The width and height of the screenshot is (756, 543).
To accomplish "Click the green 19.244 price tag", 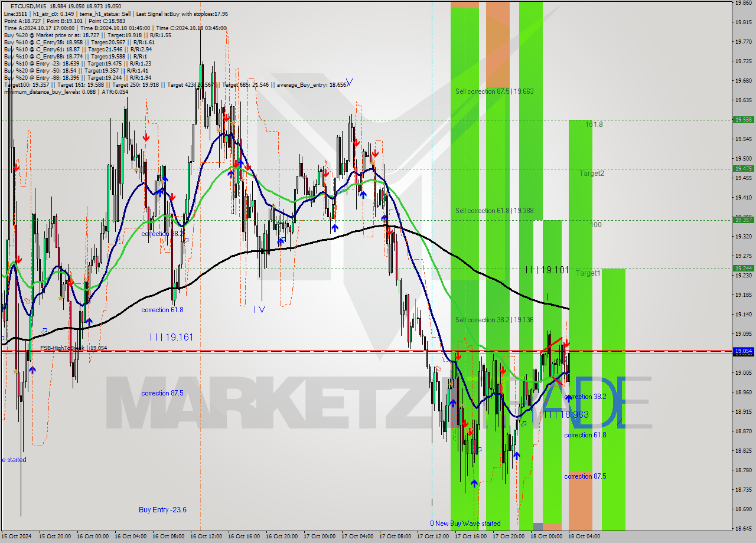I will coord(744,268).
